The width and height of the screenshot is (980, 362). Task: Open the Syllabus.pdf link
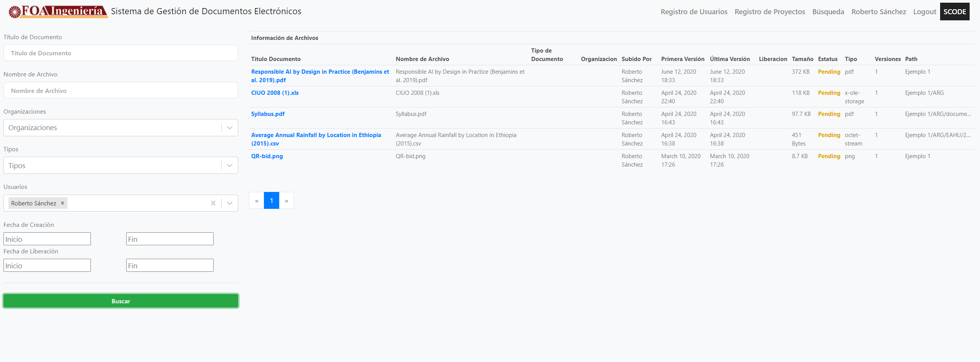(x=268, y=114)
